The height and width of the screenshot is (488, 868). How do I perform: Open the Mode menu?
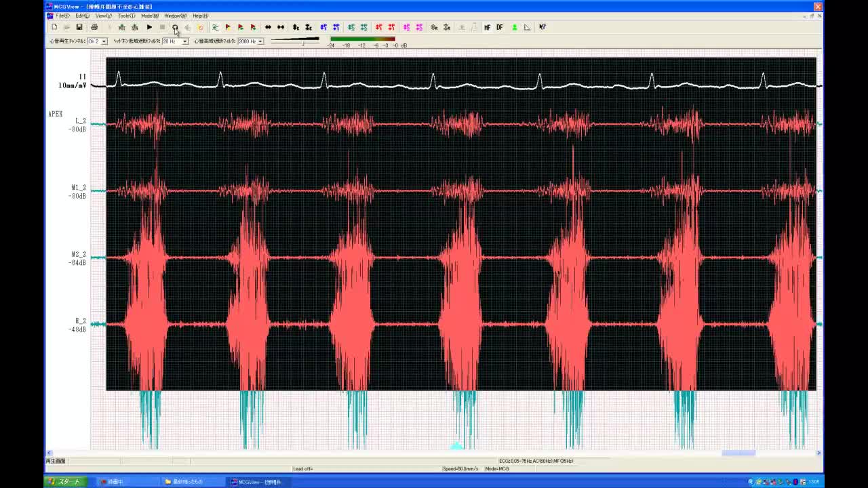(x=149, y=16)
